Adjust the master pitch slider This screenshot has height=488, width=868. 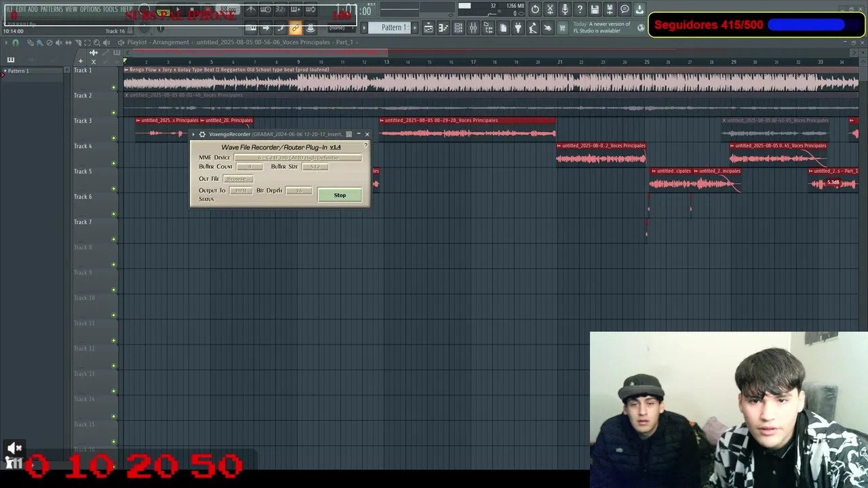(144, 28)
